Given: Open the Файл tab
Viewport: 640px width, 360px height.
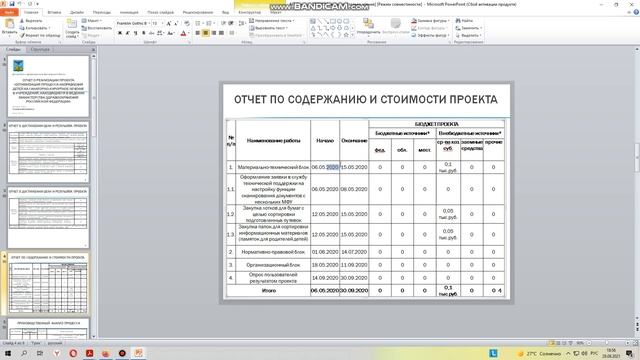Looking at the screenshot, I should 9,12.
